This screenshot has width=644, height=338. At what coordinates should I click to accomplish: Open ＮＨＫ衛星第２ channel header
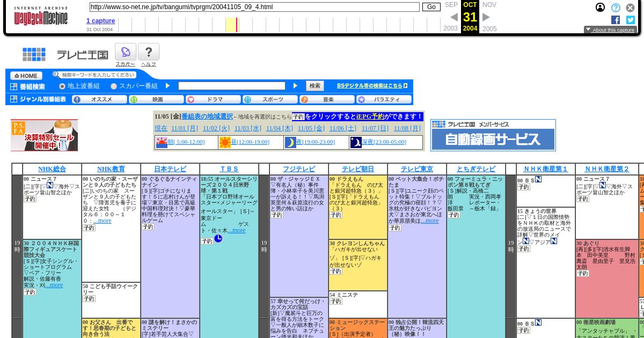[x=607, y=169]
